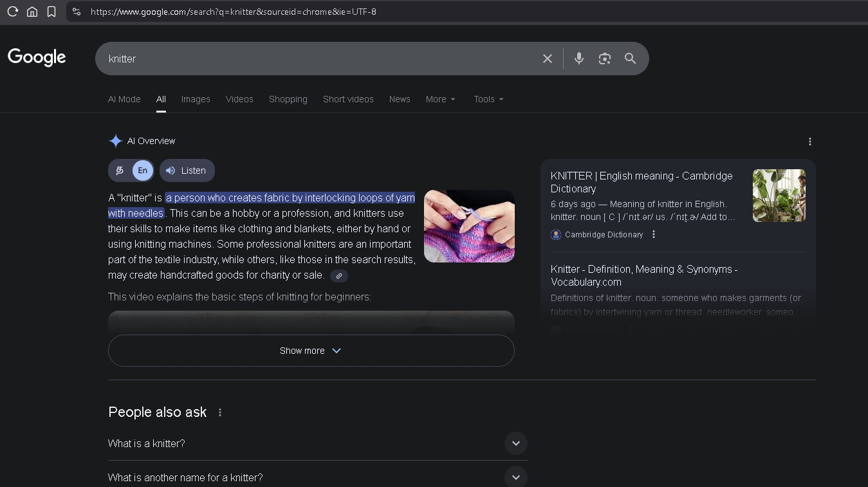Click the knitting hands thumbnail image
Viewport: 868px width, 487px height.
[469, 226]
